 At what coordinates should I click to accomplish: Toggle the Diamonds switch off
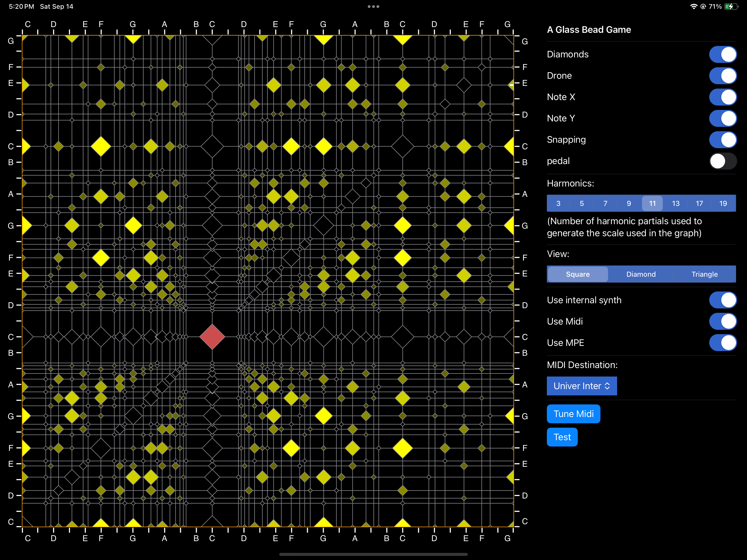tap(723, 54)
